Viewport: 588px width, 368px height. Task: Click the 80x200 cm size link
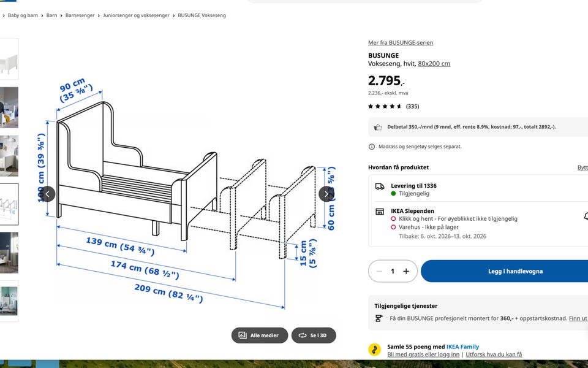(x=434, y=64)
